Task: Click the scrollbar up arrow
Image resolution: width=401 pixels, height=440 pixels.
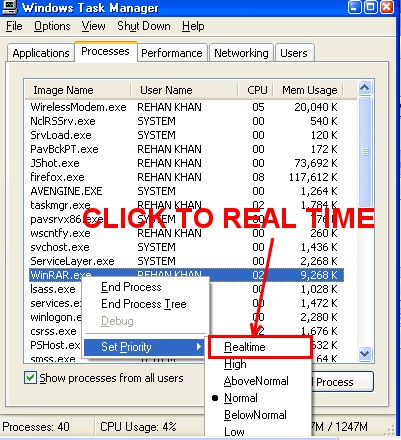Action: [x=365, y=88]
